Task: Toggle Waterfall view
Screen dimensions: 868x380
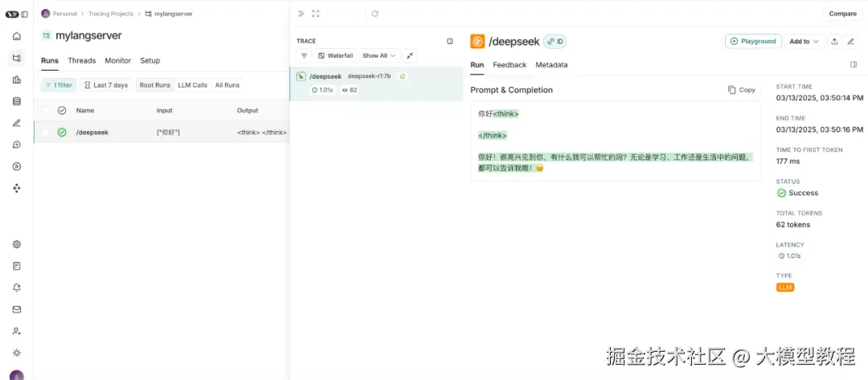Action: [x=335, y=56]
